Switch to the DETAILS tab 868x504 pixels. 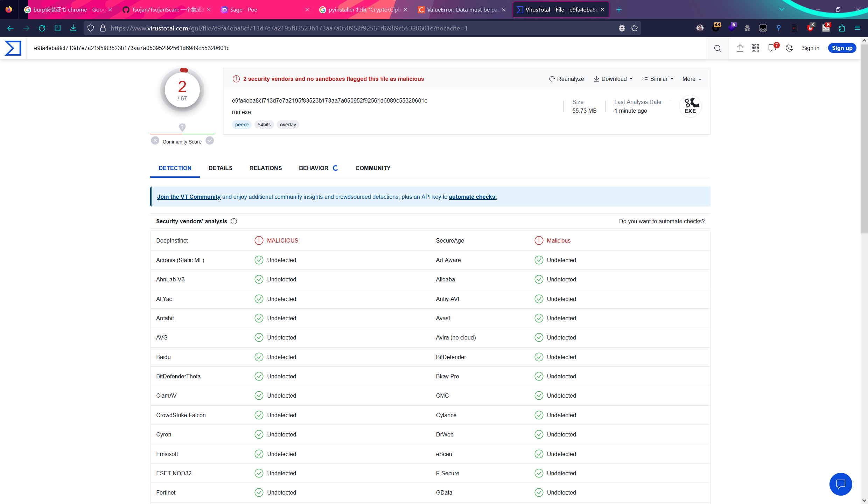click(220, 168)
